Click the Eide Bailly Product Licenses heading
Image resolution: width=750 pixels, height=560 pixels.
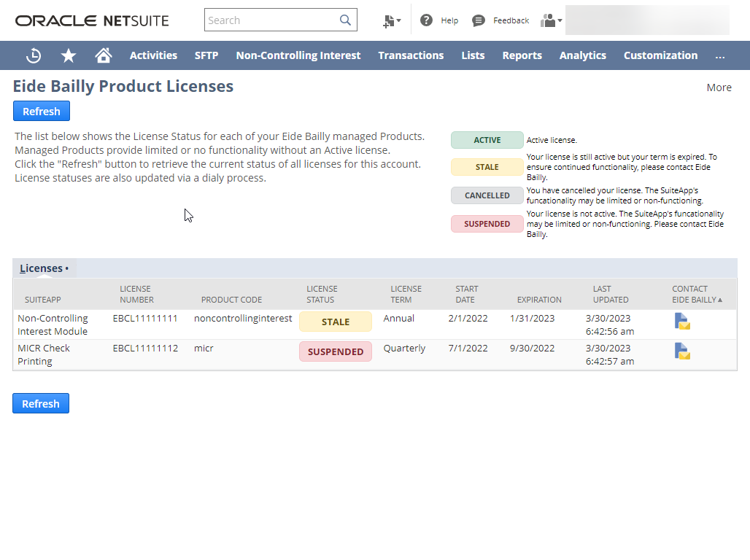tap(123, 87)
